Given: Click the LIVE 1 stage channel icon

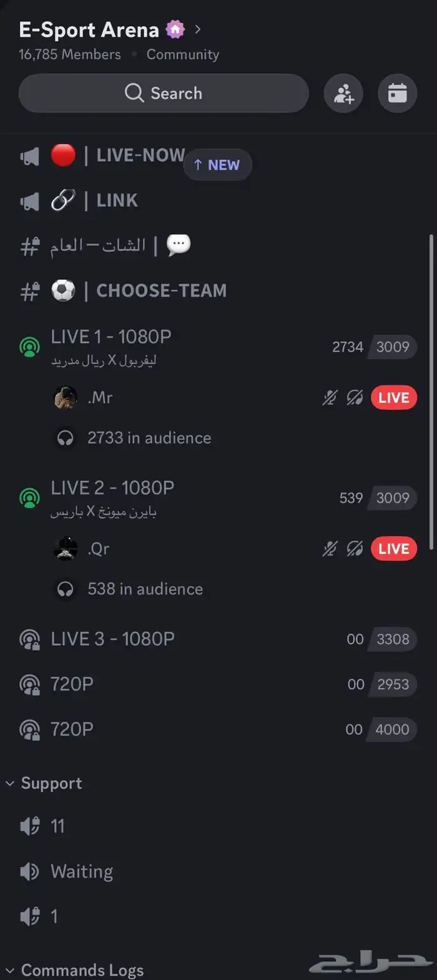Looking at the screenshot, I should [x=29, y=347].
